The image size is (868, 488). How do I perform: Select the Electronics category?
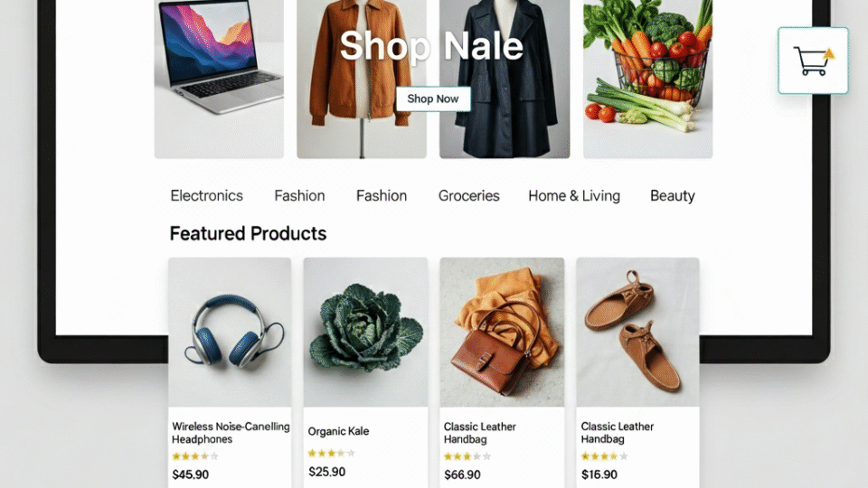[206, 195]
